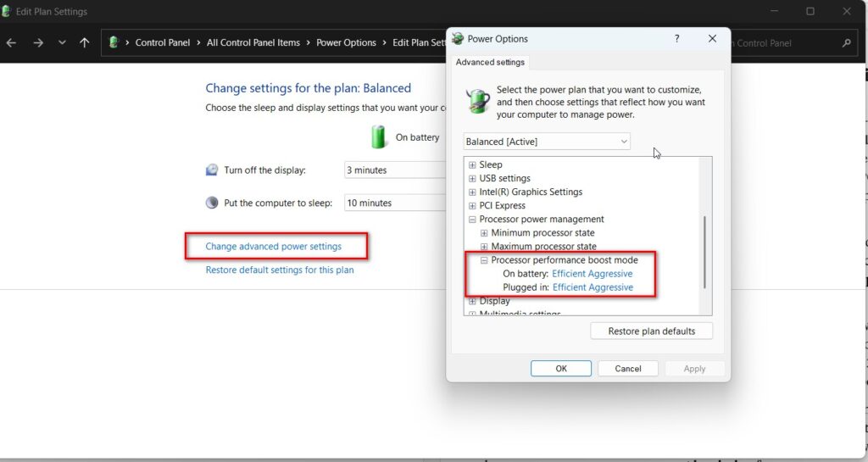Click Restore plan defaults button
The width and height of the screenshot is (868, 462).
pyautogui.click(x=652, y=331)
